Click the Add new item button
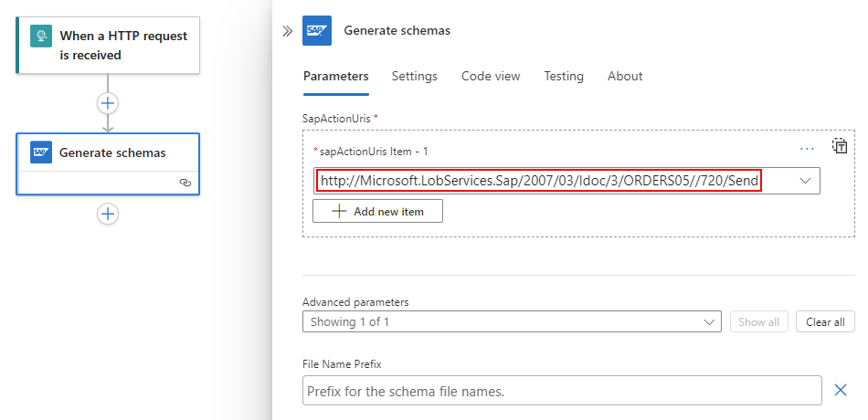Screen dimensions: 868x420 point(377,211)
